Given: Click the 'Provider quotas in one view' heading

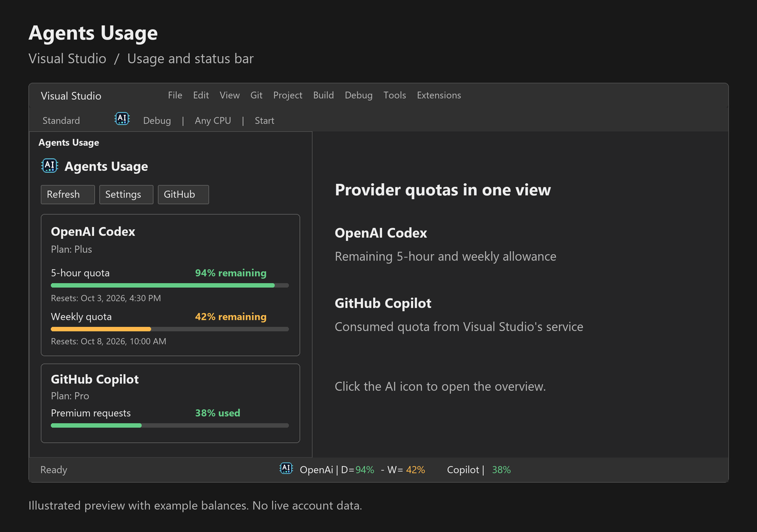Looking at the screenshot, I should pyautogui.click(x=443, y=190).
